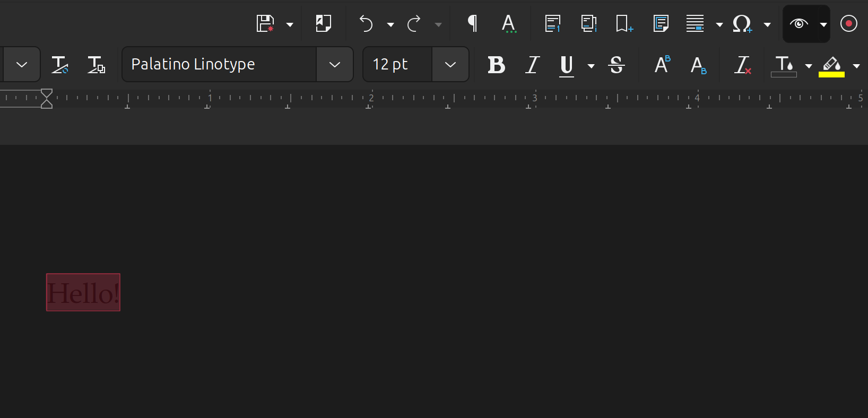Open the underline style dropdown arrow
868x418 pixels.
pos(591,66)
